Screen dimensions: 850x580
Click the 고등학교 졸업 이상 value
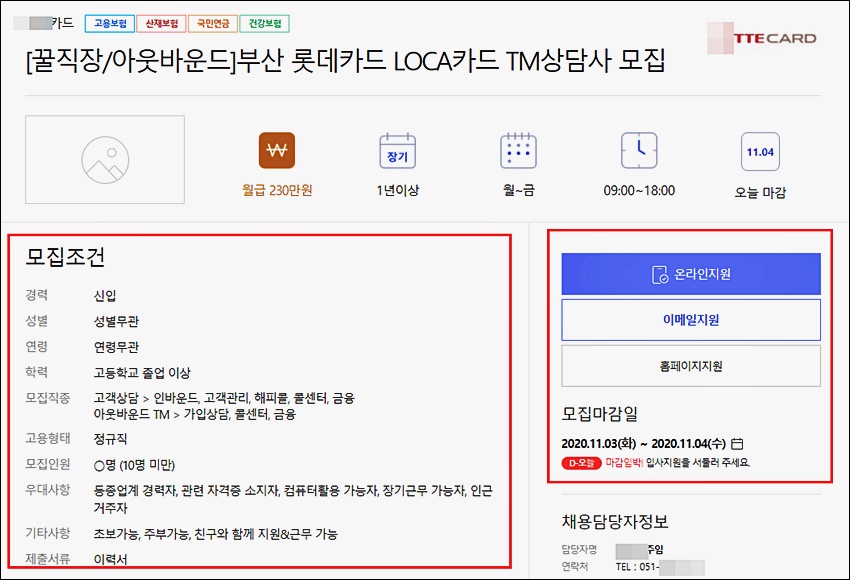pyautogui.click(x=142, y=373)
